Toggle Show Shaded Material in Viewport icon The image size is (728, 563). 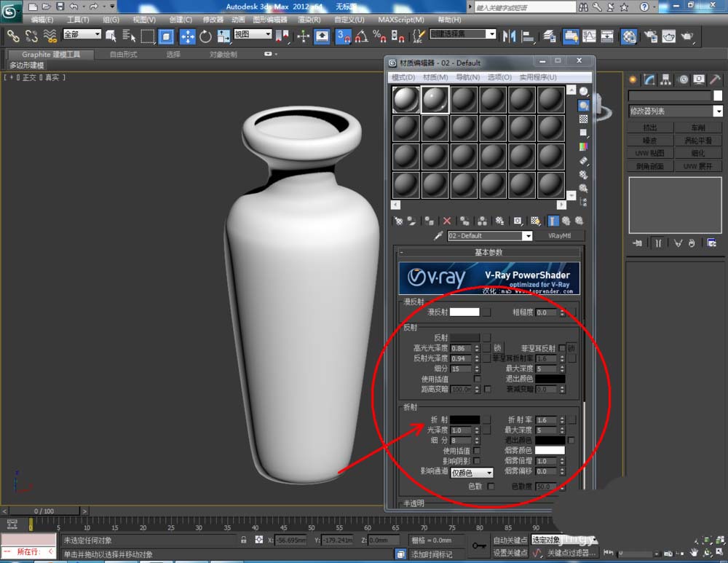pyautogui.click(x=535, y=221)
